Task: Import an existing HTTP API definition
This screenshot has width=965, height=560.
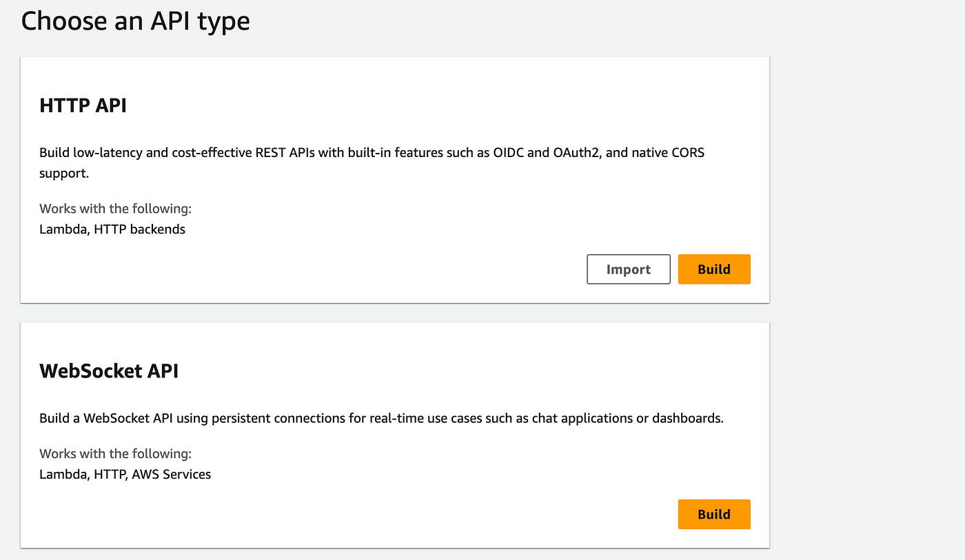Action: pos(628,269)
